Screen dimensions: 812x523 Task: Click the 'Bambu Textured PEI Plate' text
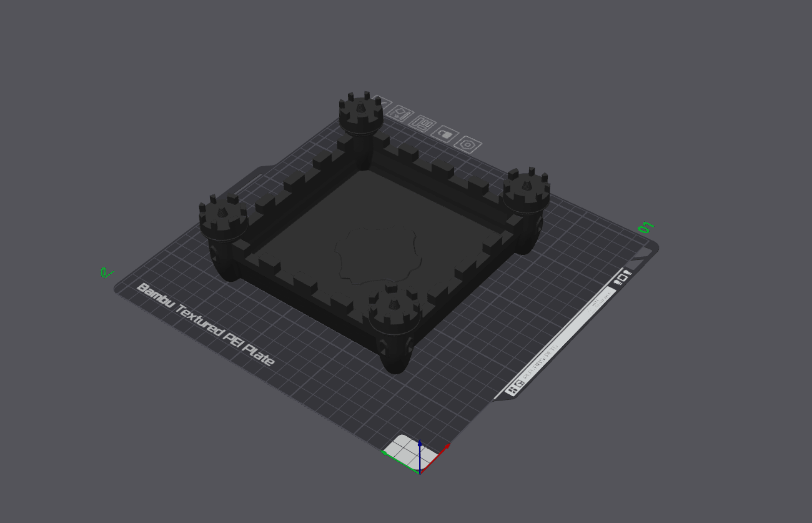[206, 325]
